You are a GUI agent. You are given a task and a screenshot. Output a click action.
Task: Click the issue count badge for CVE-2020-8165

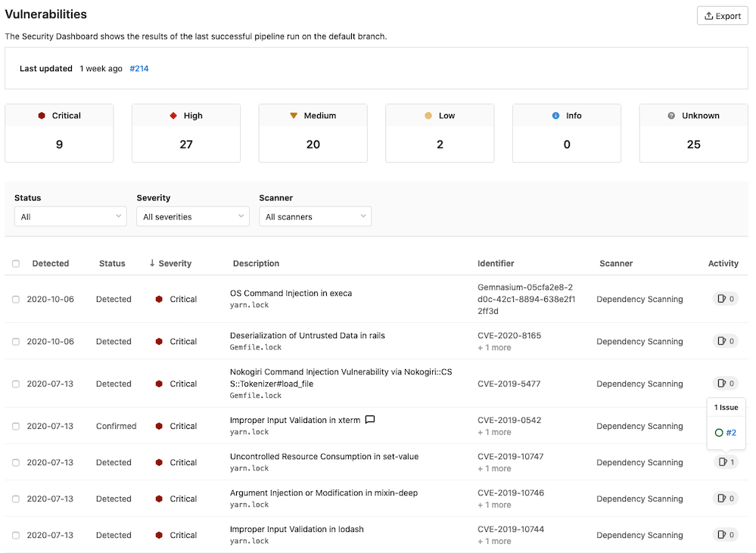tap(726, 341)
